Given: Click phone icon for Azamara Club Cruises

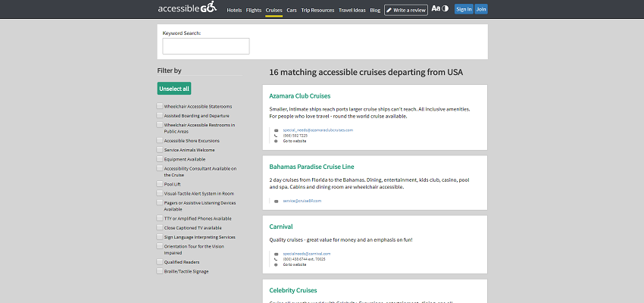Looking at the screenshot, I should click(276, 136).
